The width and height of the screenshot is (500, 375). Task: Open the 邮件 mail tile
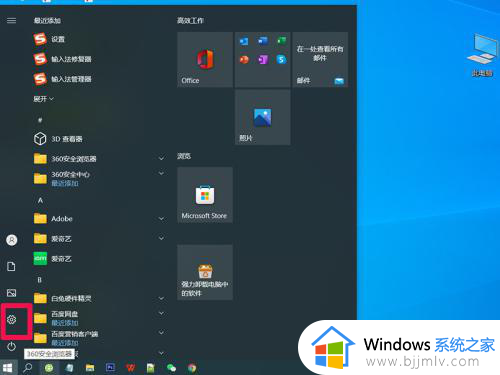320,60
